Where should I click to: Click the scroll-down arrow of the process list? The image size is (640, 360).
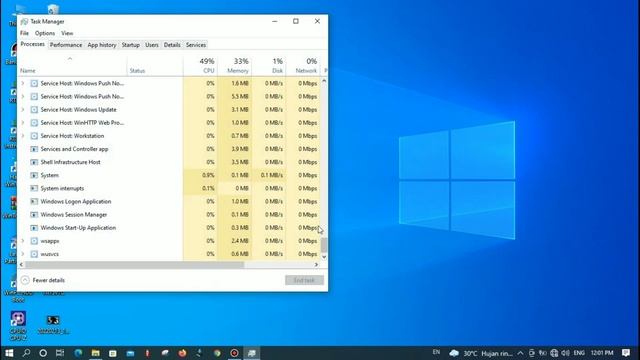point(324,257)
